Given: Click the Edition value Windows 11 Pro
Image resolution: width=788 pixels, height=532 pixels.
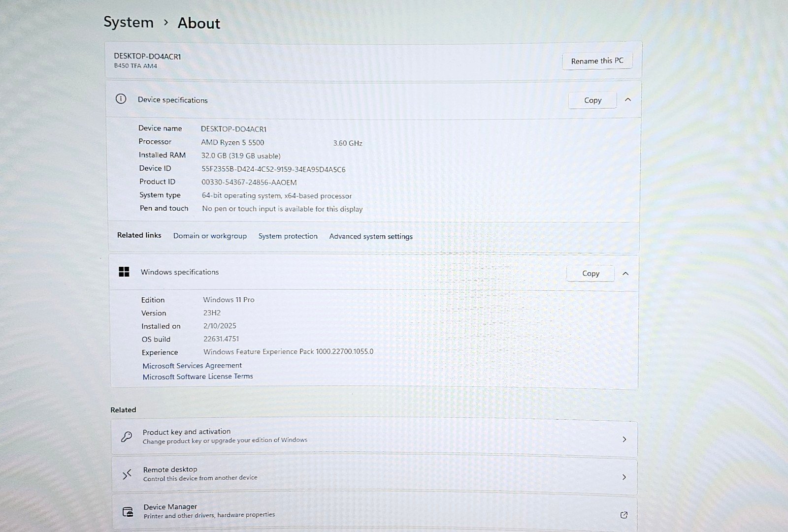Looking at the screenshot, I should 229,300.
